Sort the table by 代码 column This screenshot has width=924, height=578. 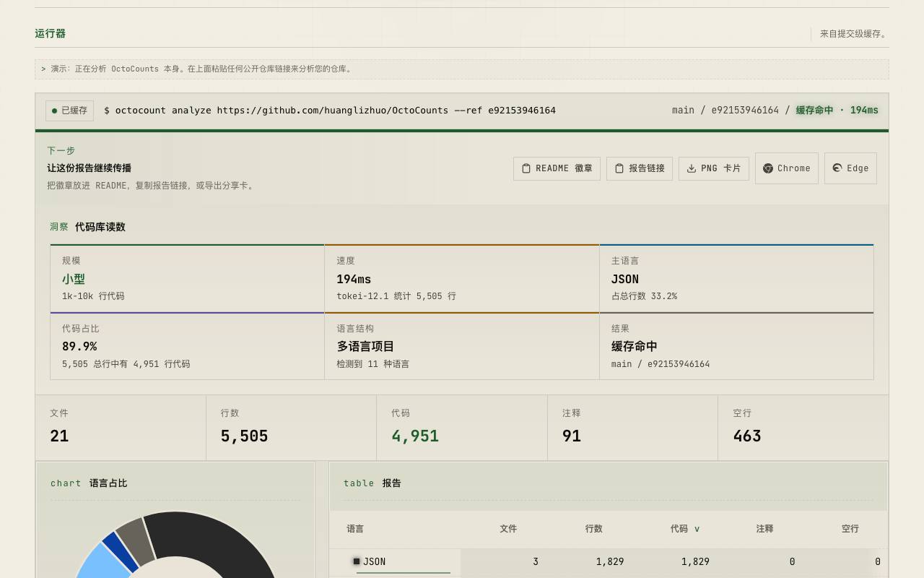684,529
